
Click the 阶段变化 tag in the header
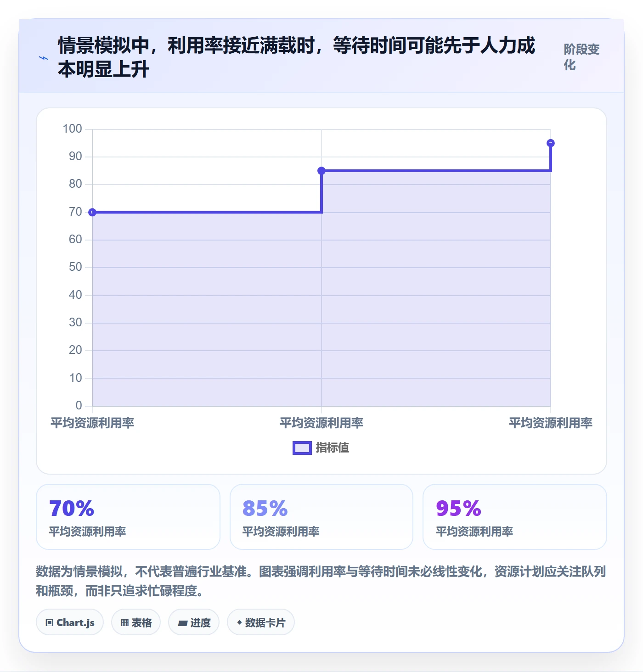coord(582,57)
